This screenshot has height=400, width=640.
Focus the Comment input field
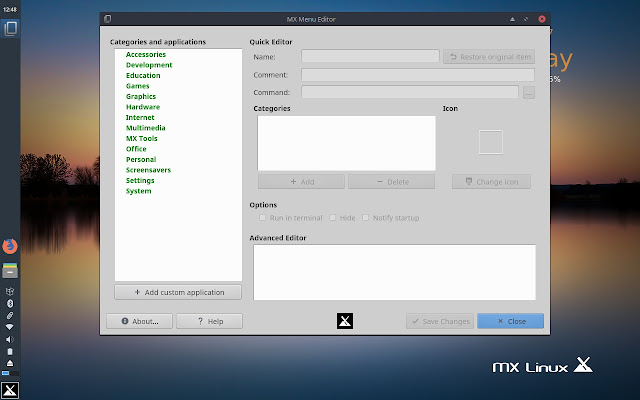click(418, 75)
